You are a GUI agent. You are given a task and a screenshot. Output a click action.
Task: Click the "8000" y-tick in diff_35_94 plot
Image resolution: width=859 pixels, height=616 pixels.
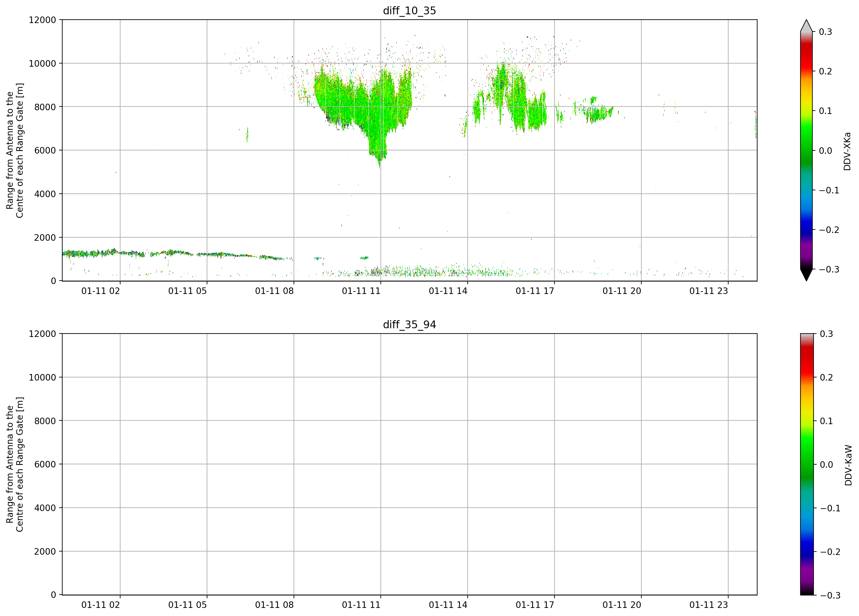coord(45,421)
